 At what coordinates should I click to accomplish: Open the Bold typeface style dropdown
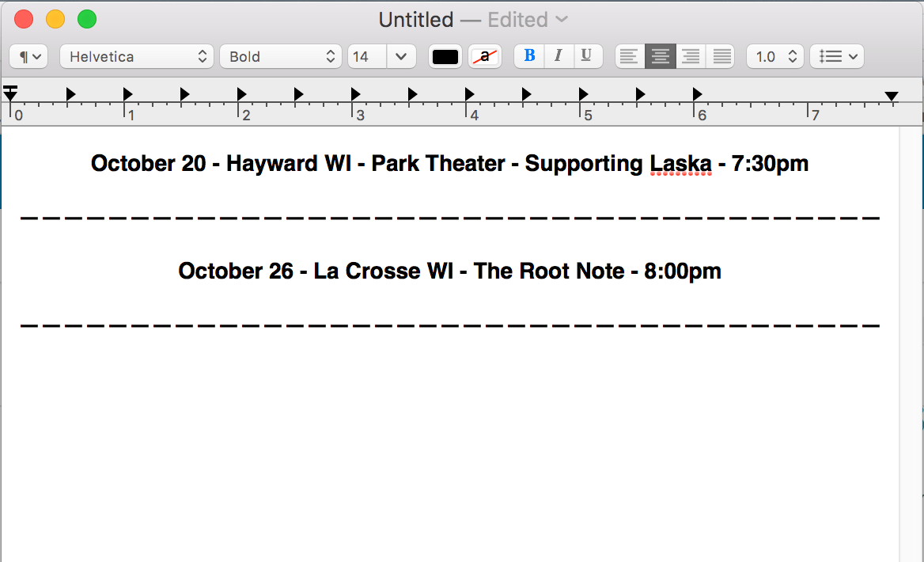point(281,56)
